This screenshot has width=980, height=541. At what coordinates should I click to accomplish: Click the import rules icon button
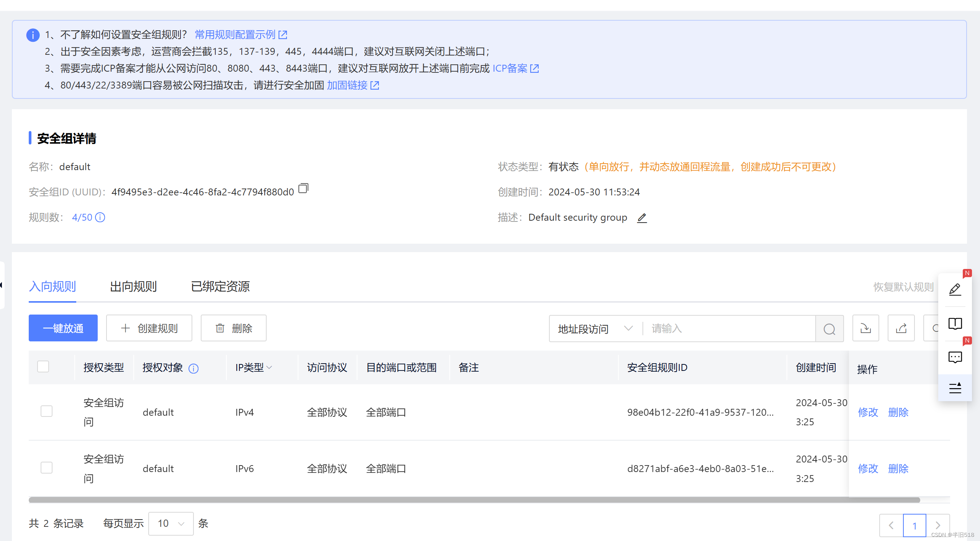tap(865, 328)
